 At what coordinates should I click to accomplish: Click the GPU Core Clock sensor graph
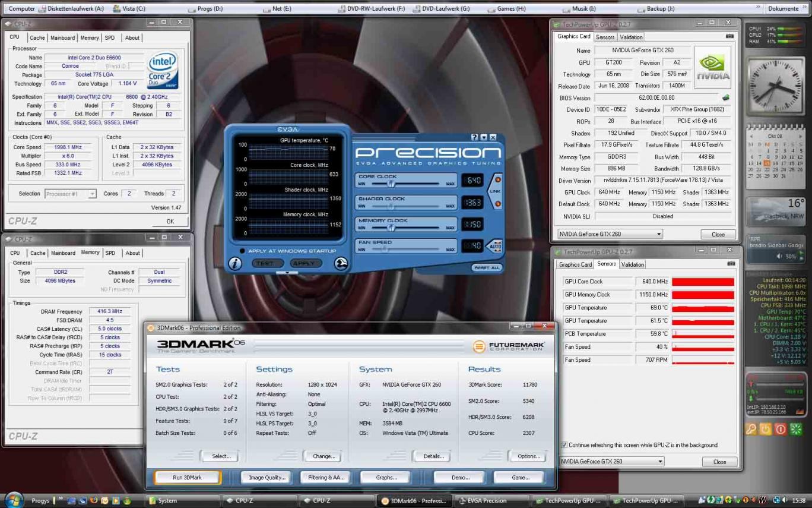pos(703,282)
